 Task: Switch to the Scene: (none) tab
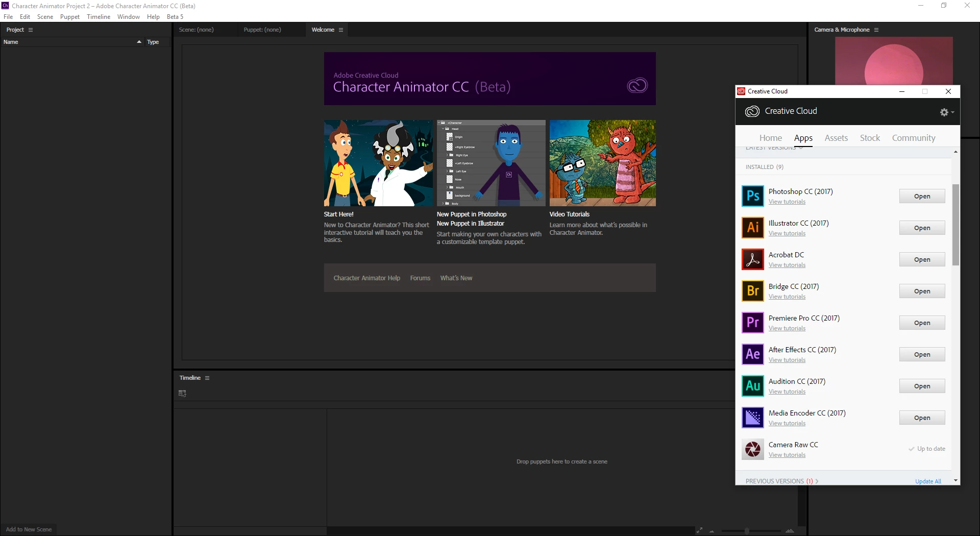pos(197,30)
